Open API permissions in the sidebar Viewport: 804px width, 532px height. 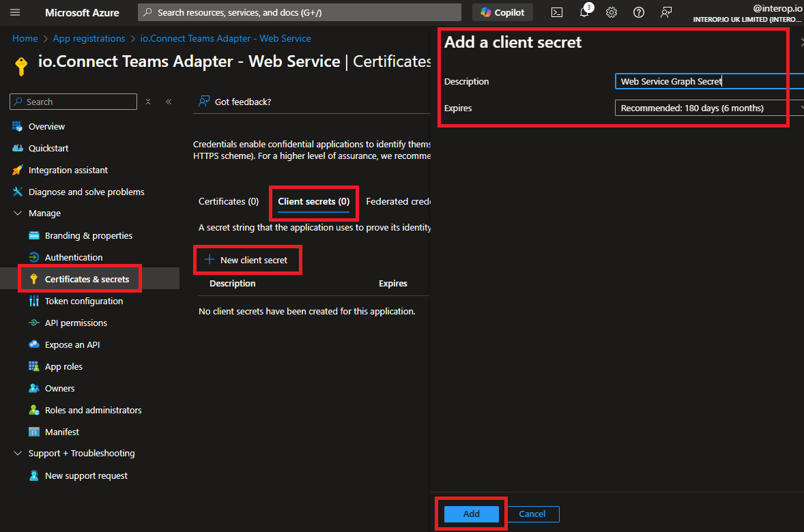pos(76,323)
